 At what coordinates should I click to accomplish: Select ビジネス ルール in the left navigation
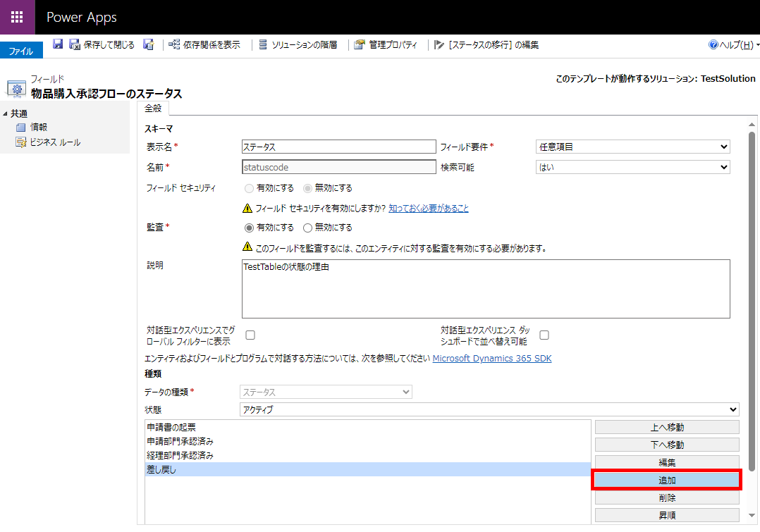[x=55, y=142]
